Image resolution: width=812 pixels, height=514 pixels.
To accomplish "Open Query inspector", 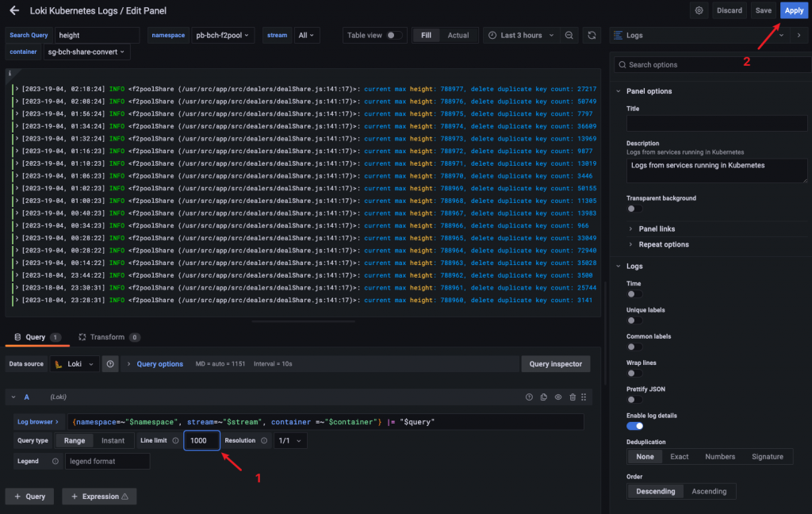I will 555,364.
